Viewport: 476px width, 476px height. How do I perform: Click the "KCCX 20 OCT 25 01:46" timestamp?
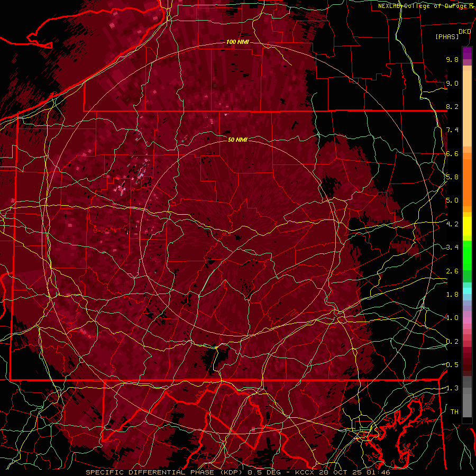[x=342, y=472]
